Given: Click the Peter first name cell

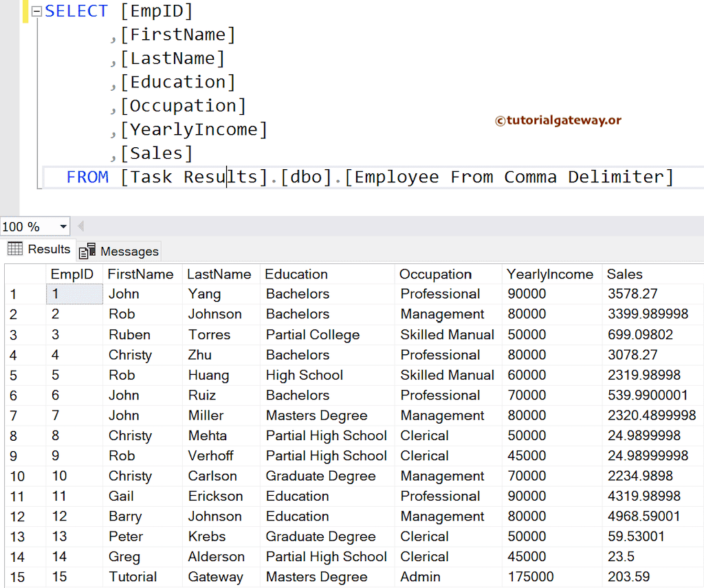Looking at the screenshot, I should 142,537.
